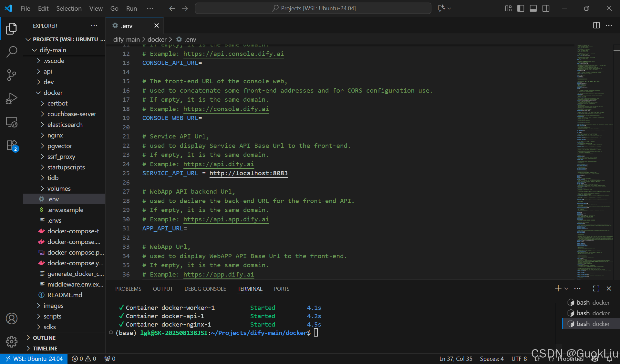Image resolution: width=620 pixels, height=364 pixels.
Task: Toggle the Primary Side Bar visibility
Action: [521, 8]
